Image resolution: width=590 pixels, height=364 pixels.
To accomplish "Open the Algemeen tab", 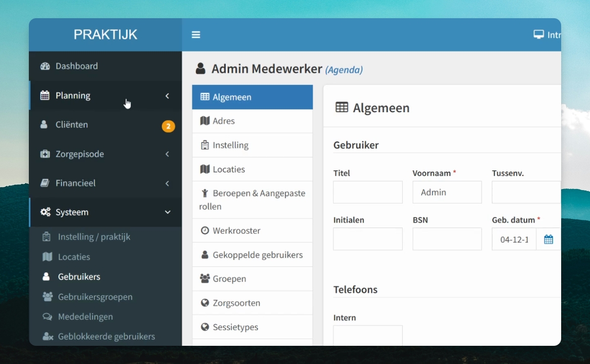I will (252, 97).
